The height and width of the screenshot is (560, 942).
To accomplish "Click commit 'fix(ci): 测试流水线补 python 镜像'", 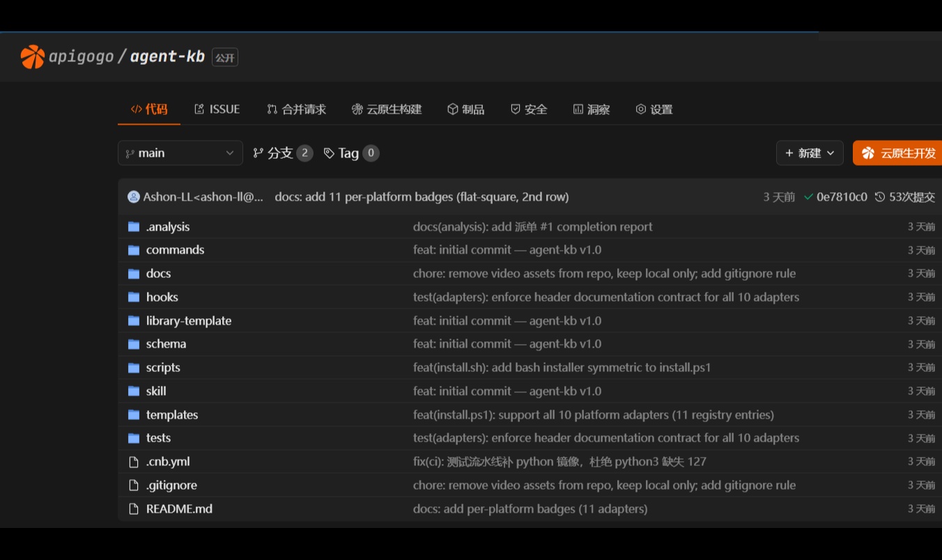I will [559, 461].
